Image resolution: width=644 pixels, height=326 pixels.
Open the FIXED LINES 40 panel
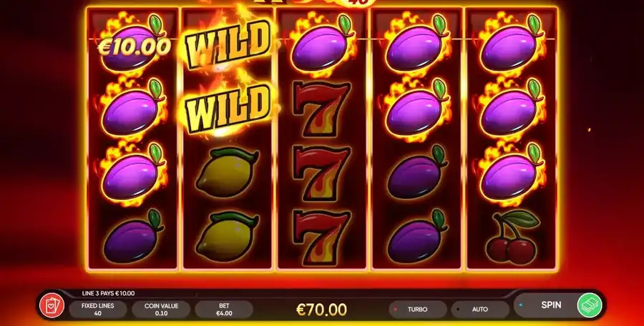pyautogui.click(x=98, y=309)
